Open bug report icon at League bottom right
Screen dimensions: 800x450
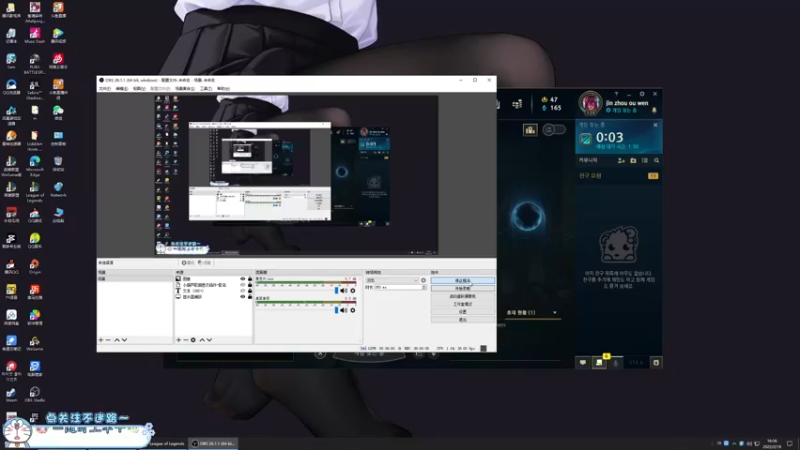[x=656, y=363]
